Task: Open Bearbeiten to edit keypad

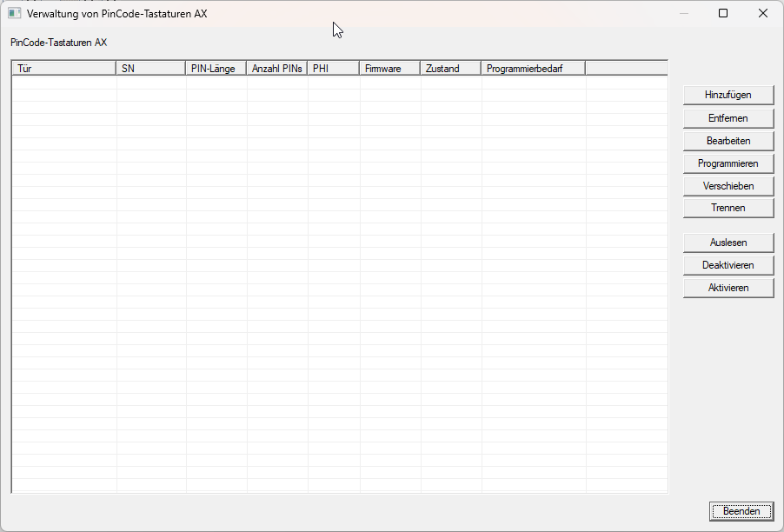Action: (728, 140)
